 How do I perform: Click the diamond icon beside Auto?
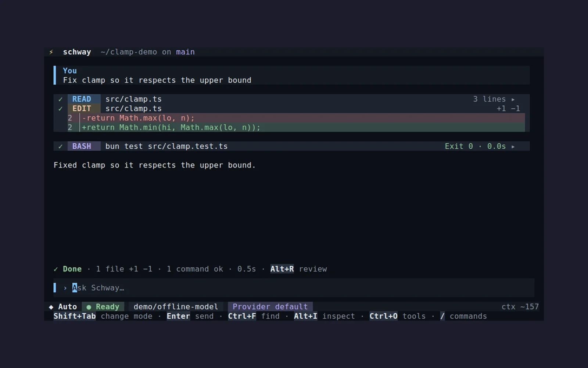coord(51,307)
